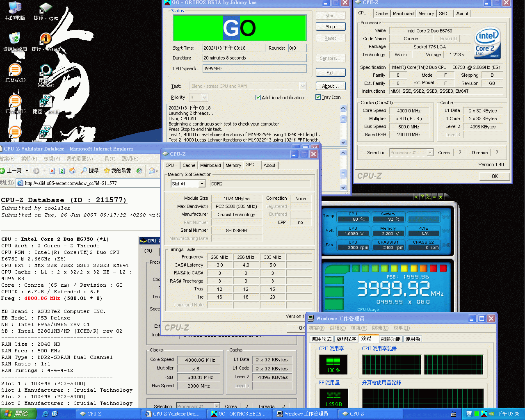Launch the everest desktop shortcut
The width and height of the screenshot is (525, 420).
[x=46, y=42]
